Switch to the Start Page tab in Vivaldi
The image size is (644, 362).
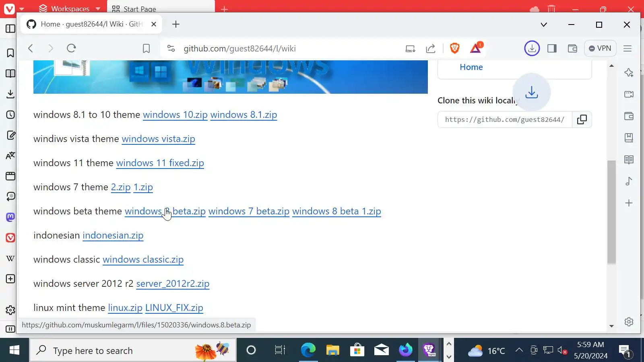tap(161, 8)
